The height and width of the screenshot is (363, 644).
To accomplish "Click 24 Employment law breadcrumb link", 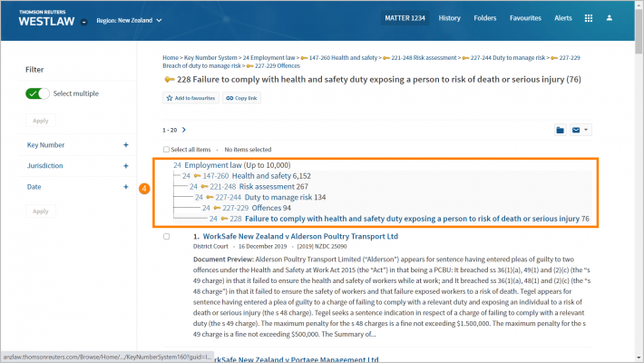I will 268,57.
